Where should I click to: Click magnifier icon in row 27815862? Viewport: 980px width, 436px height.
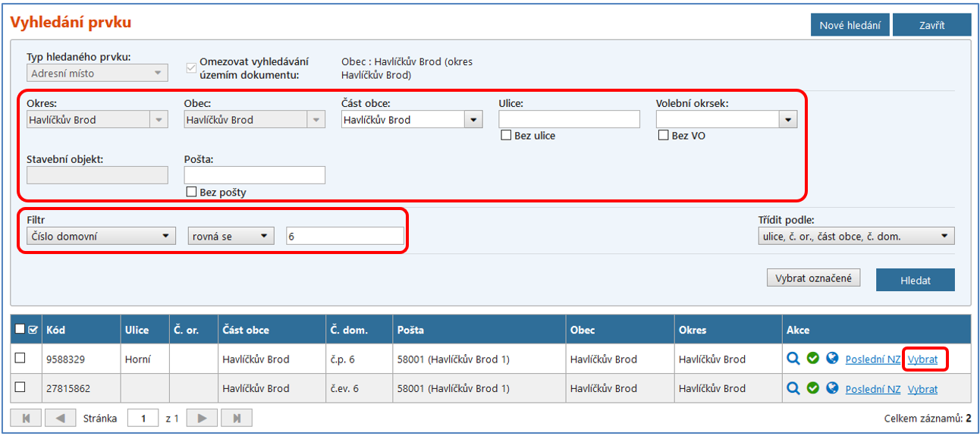[793, 388]
